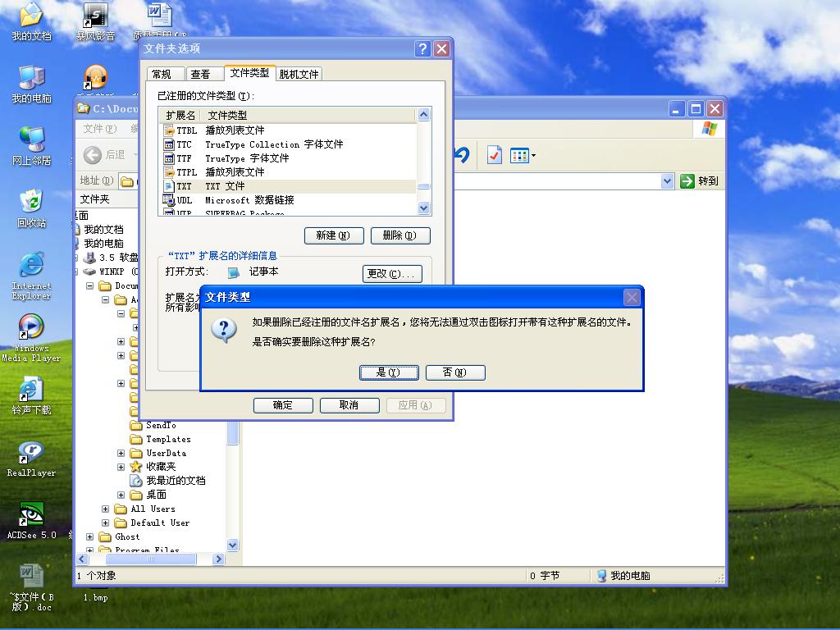Click 取消 in the Folder Options dialog
The image size is (840, 630).
point(349,405)
